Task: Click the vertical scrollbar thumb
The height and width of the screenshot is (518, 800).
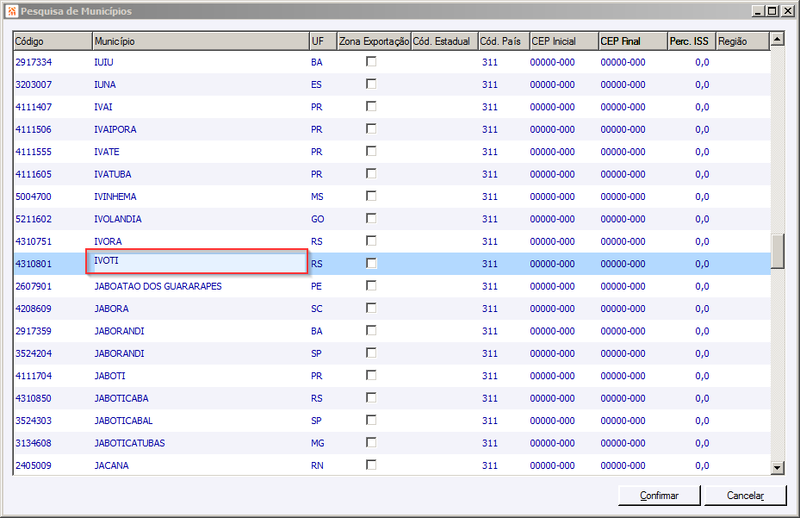Action: coord(777,251)
